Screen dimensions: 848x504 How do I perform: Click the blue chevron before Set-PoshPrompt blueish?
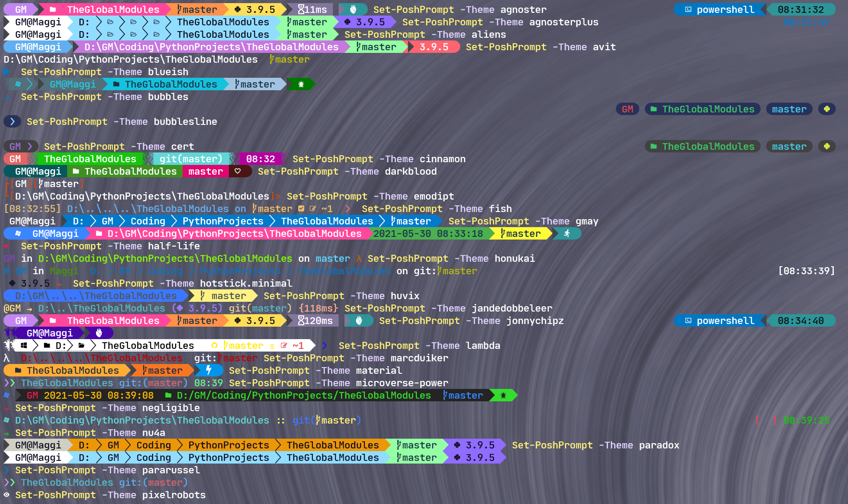coord(7,72)
